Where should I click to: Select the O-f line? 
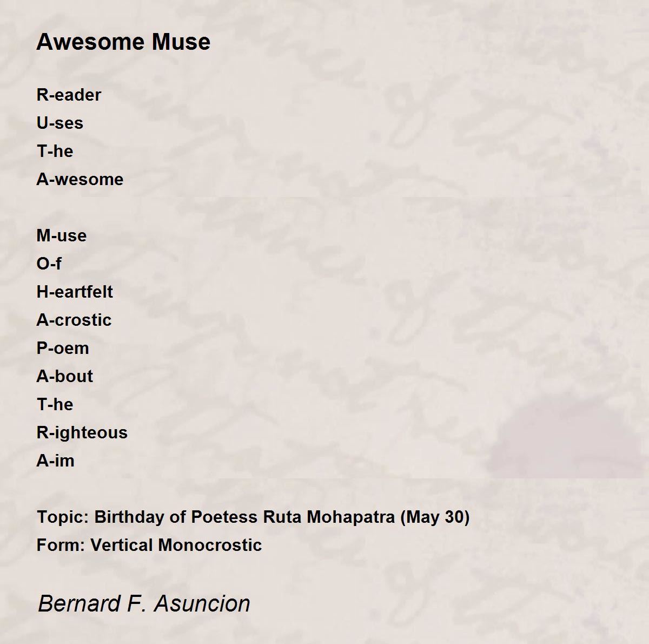point(49,264)
